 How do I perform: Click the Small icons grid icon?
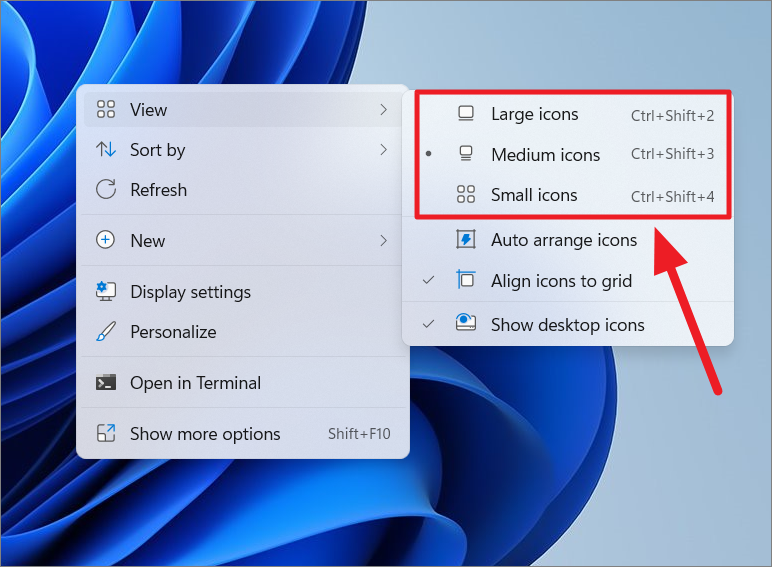coord(466,194)
